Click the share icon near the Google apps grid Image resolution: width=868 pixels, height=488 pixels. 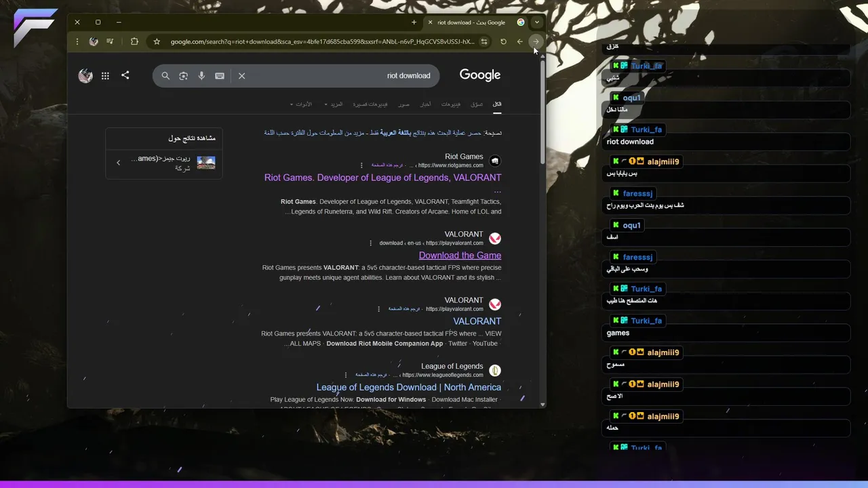click(x=125, y=75)
